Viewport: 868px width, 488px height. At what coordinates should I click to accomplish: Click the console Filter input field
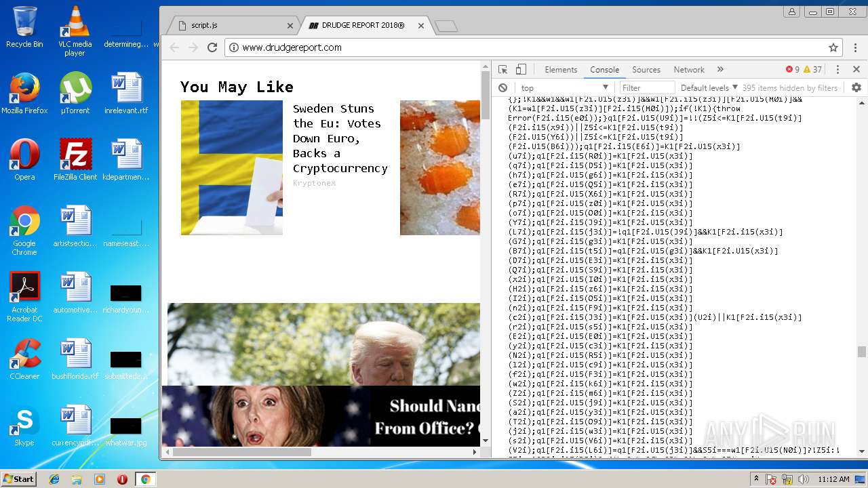[x=647, y=88]
